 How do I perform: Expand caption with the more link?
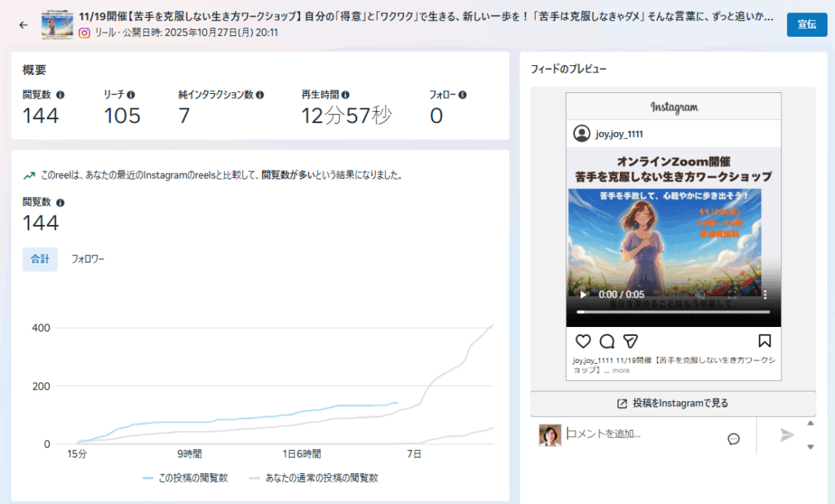pyautogui.click(x=621, y=370)
